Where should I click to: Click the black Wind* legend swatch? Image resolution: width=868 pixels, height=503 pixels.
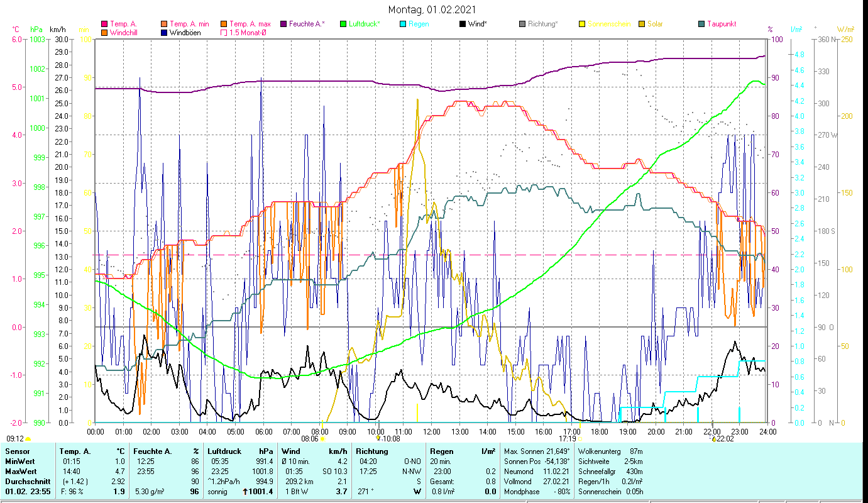point(462,24)
